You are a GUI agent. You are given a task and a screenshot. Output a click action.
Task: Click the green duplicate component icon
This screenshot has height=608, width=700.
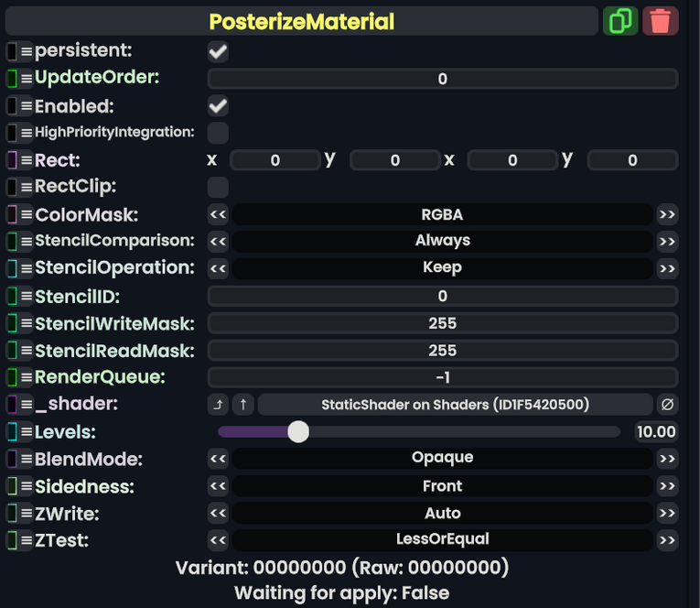[620, 21]
